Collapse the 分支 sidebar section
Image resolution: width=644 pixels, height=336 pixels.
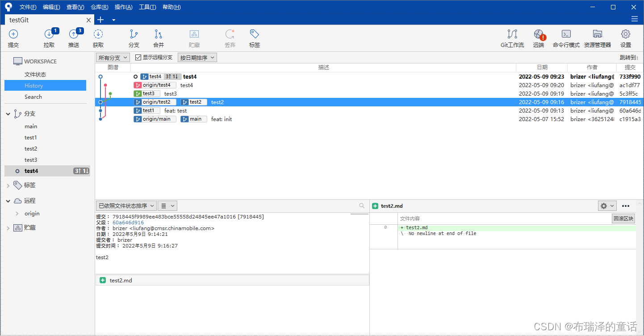(x=8, y=114)
